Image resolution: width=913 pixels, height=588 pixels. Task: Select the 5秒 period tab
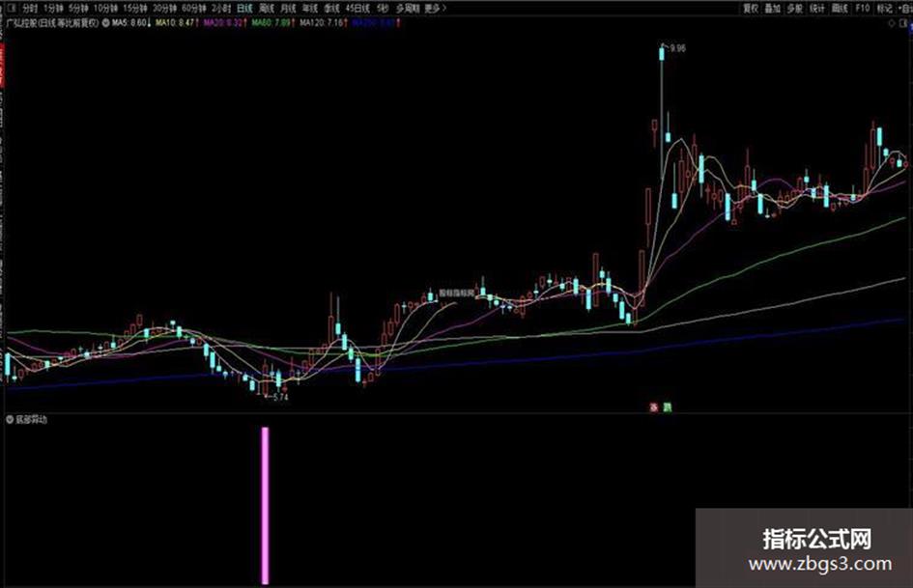383,8
